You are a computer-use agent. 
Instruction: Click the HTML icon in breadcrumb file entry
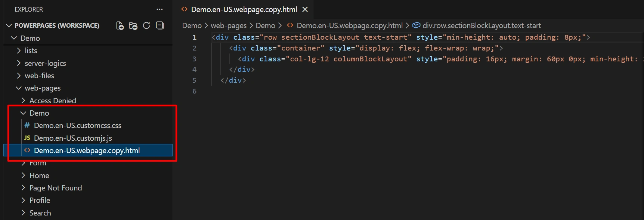point(290,25)
